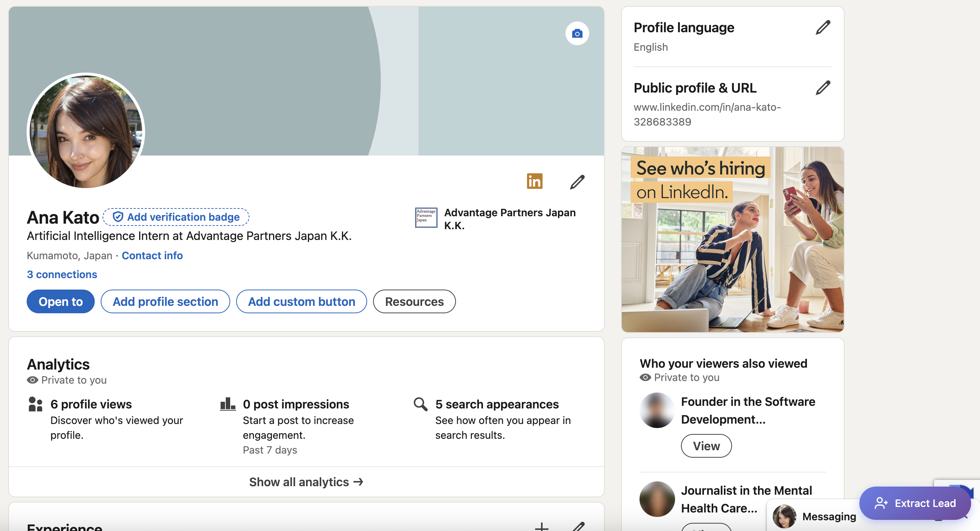Click Add custom button
Screen dimensions: 980x531
tap(301, 301)
